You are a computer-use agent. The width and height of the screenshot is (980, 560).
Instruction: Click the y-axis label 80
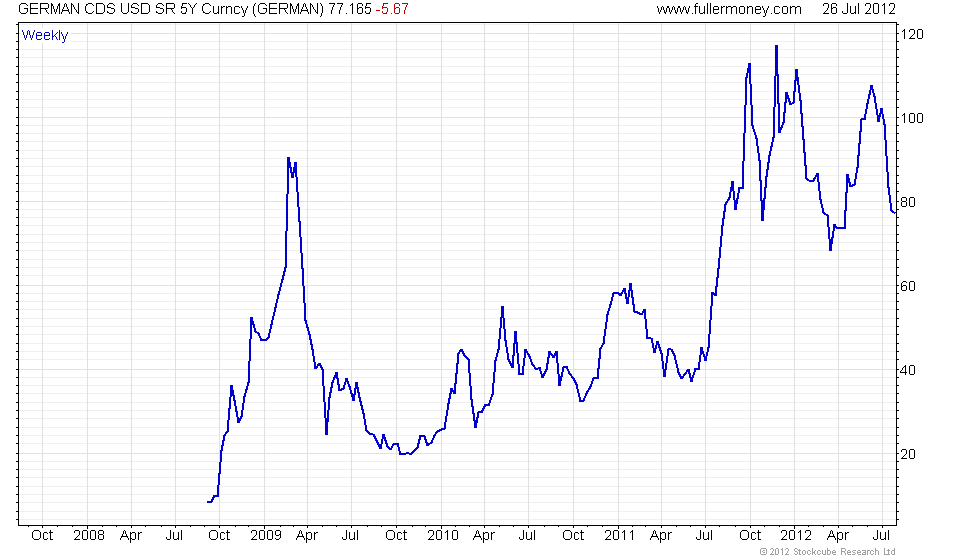908,202
